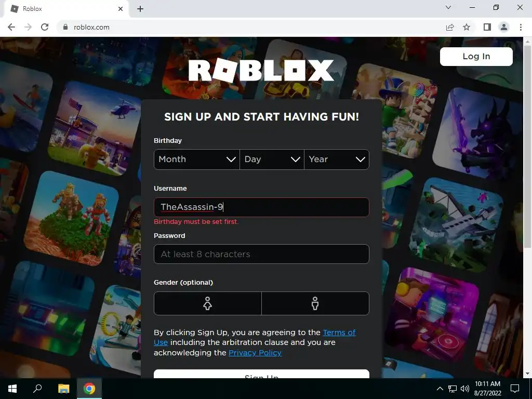532x399 pixels.
Task: Share this page via the share icon
Action: tap(450, 27)
